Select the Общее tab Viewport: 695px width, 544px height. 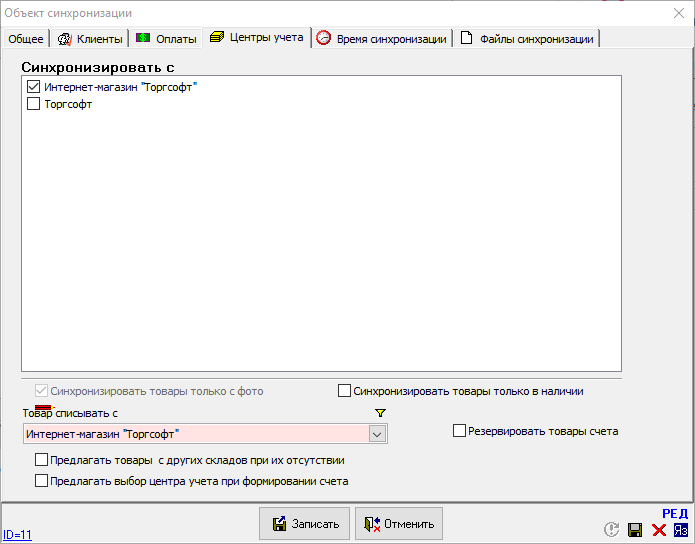pos(26,39)
